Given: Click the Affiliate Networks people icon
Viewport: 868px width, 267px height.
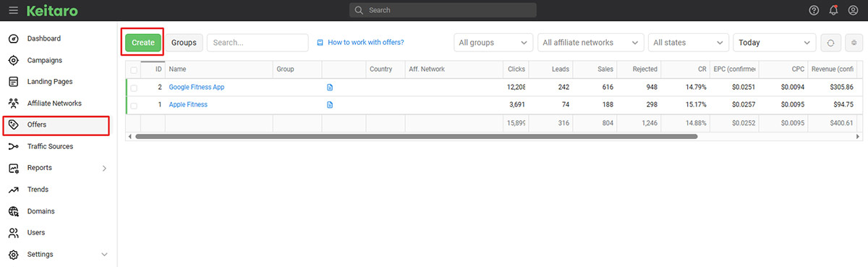Looking at the screenshot, I should click(13, 103).
